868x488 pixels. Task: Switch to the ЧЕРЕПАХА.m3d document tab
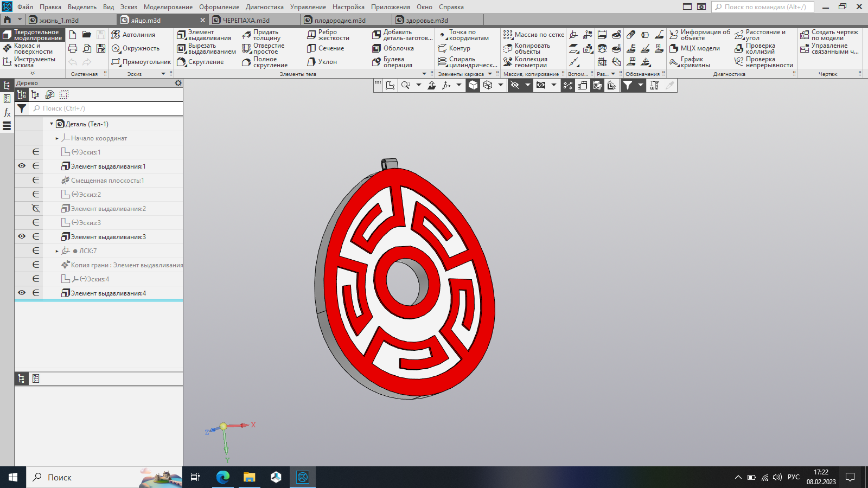pos(246,20)
